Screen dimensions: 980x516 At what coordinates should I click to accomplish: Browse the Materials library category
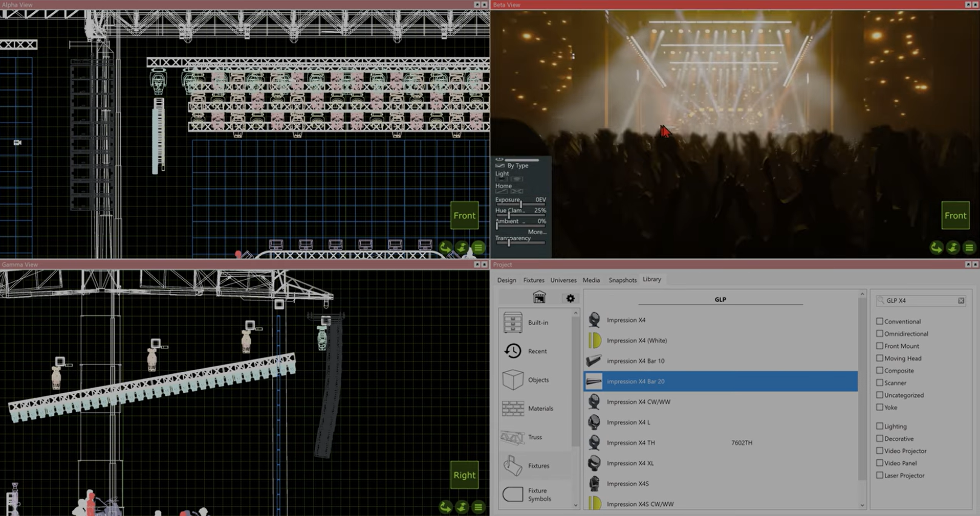click(540, 409)
